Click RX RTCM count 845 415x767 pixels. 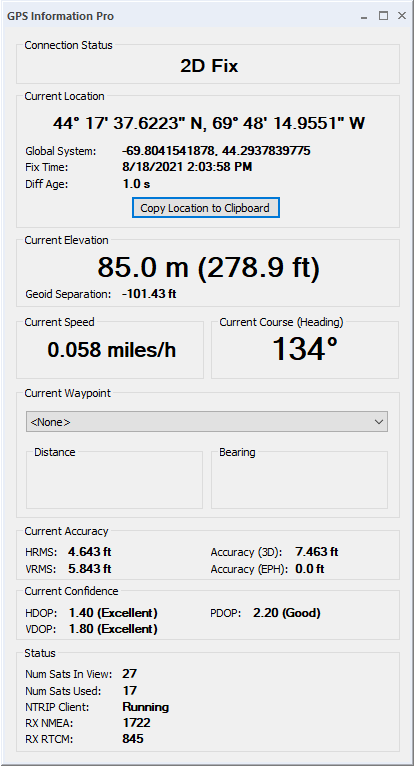click(x=133, y=739)
